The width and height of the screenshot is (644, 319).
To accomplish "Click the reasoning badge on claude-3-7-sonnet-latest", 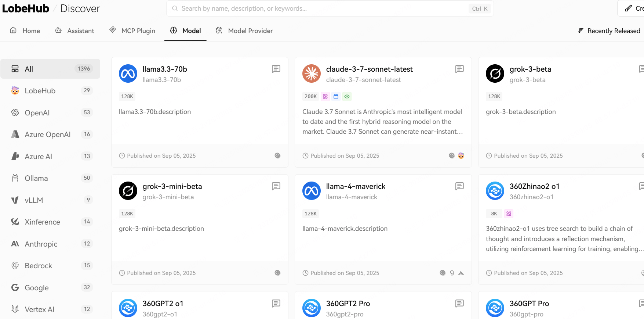I will 325,96.
